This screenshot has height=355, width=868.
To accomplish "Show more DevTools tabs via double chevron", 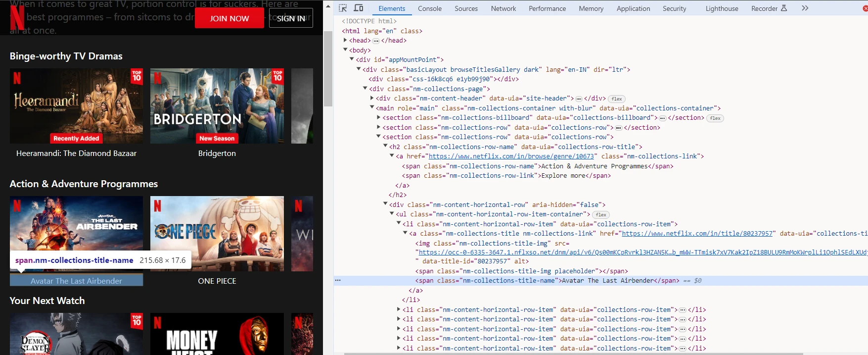I will pyautogui.click(x=805, y=8).
